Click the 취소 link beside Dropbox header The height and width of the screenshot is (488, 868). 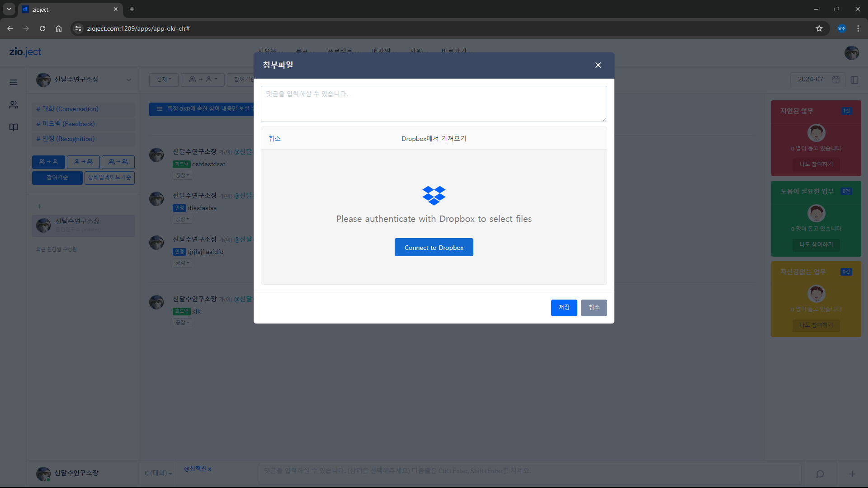[274, 138]
